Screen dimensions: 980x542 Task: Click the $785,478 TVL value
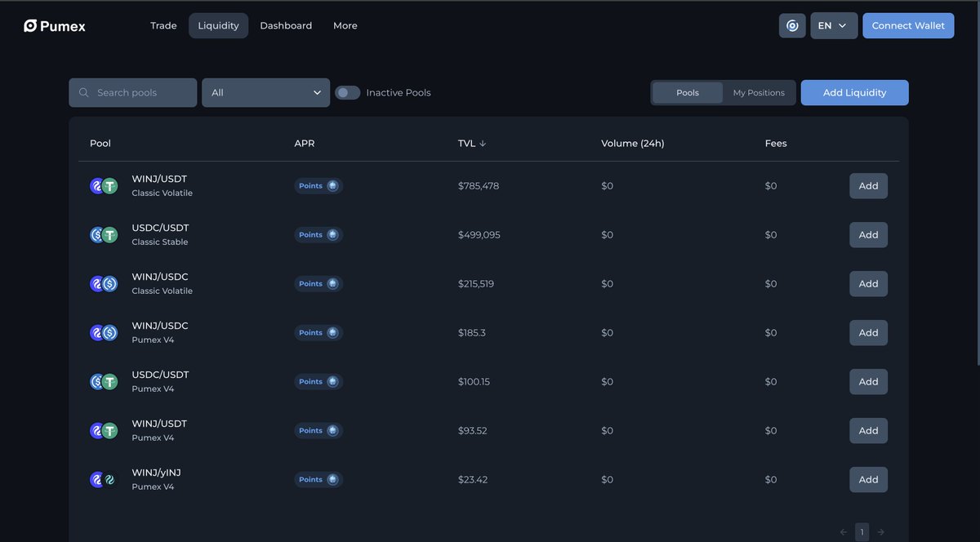pyautogui.click(x=479, y=186)
